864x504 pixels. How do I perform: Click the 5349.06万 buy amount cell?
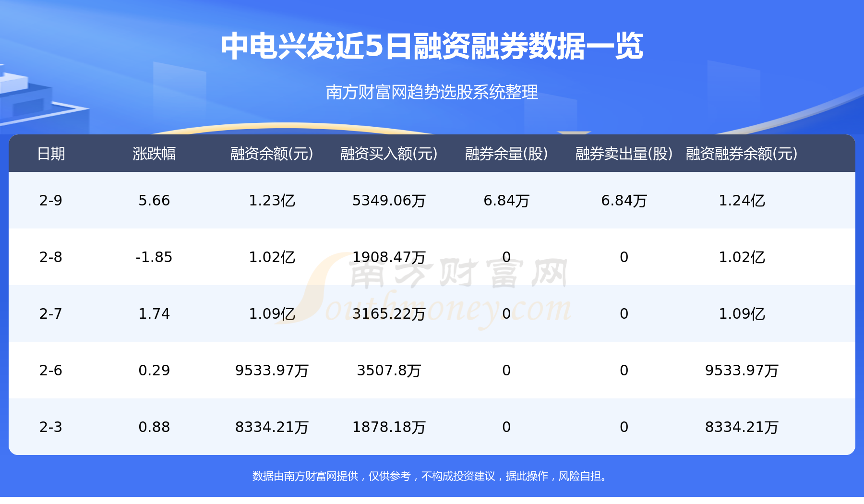[x=389, y=200]
